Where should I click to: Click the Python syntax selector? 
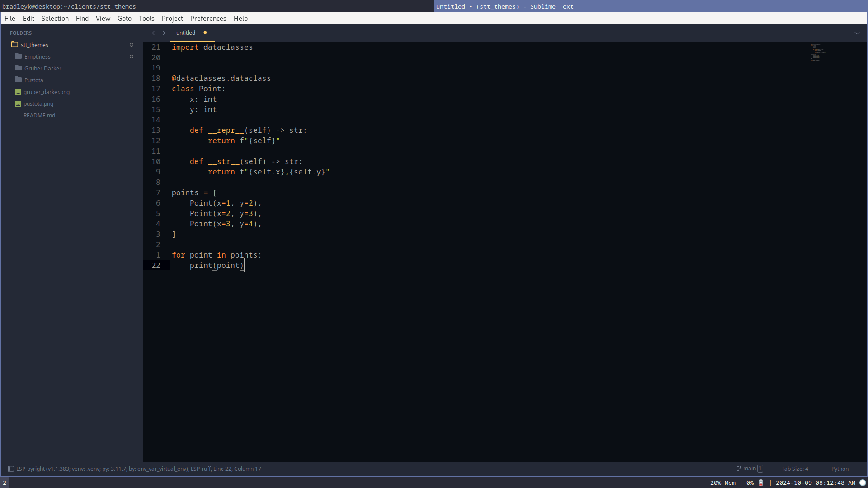pos(840,469)
